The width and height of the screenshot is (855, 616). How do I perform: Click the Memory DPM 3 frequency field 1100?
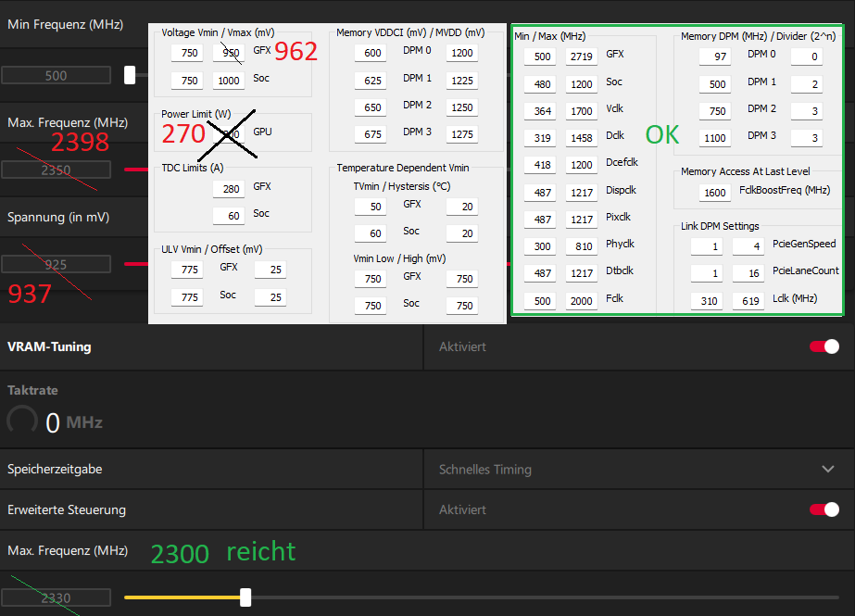click(715, 138)
